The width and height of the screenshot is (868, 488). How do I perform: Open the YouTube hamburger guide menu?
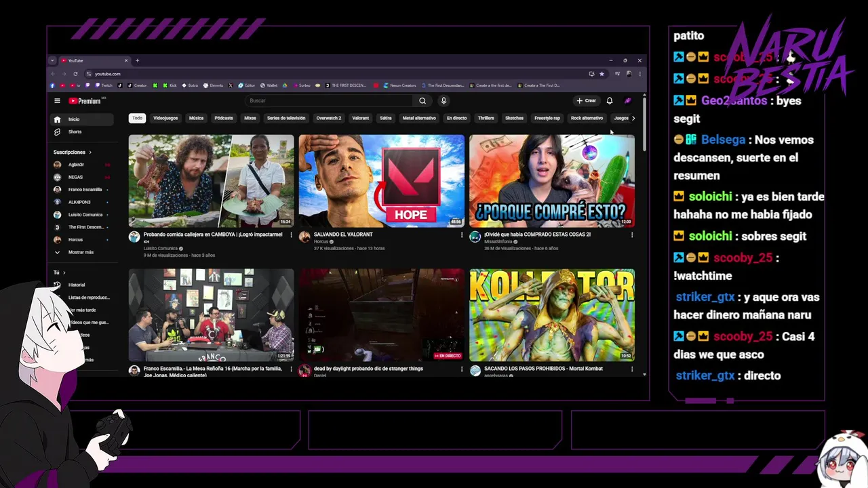tap(57, 101)
